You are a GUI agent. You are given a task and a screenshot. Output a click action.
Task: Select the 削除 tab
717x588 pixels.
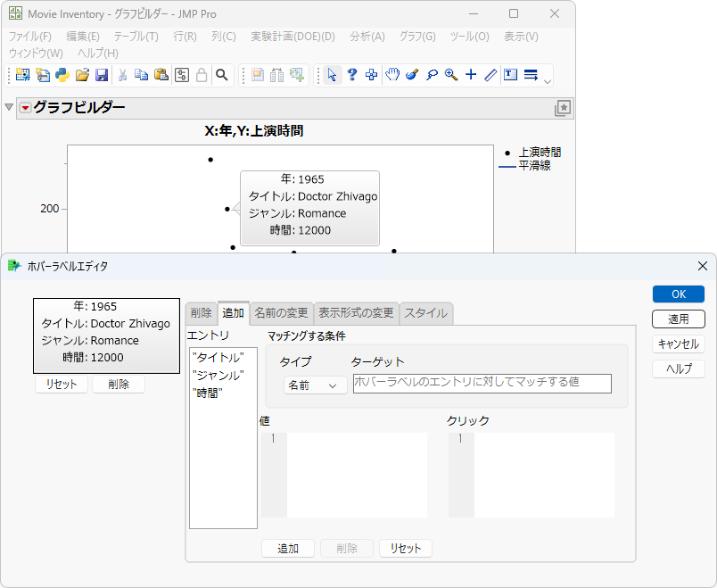tap(202, 313)
